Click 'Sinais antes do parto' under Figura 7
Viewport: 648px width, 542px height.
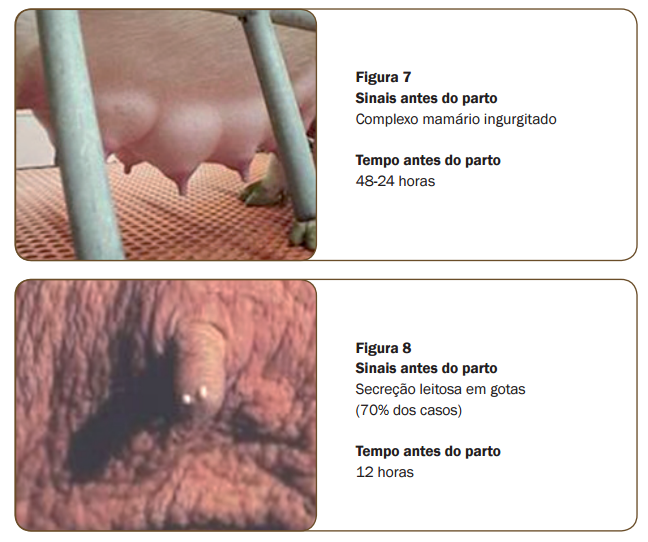tap(426, 98)
